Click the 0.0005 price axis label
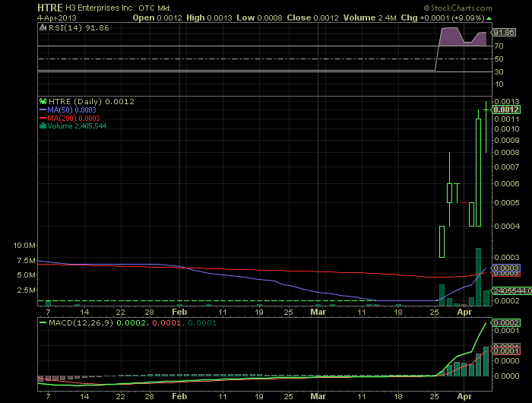 click(507, 203)
